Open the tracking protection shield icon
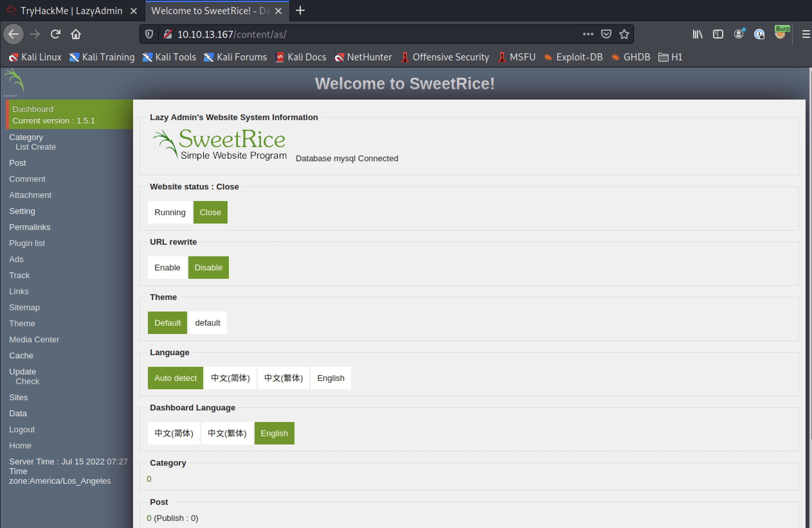This screenshot has width=812, height=528. pyautogui.click(x=149, y=34)
